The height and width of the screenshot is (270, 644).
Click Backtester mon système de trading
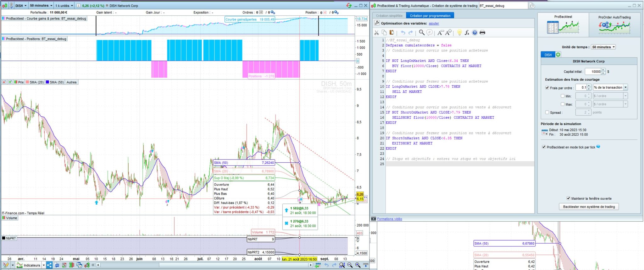pyautogui.click(x=589, y=207)
